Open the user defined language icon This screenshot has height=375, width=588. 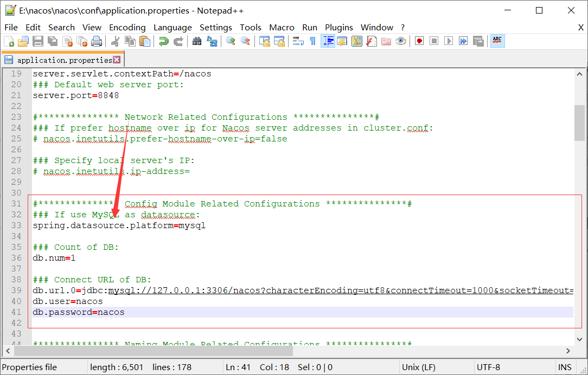pos(342,41)
